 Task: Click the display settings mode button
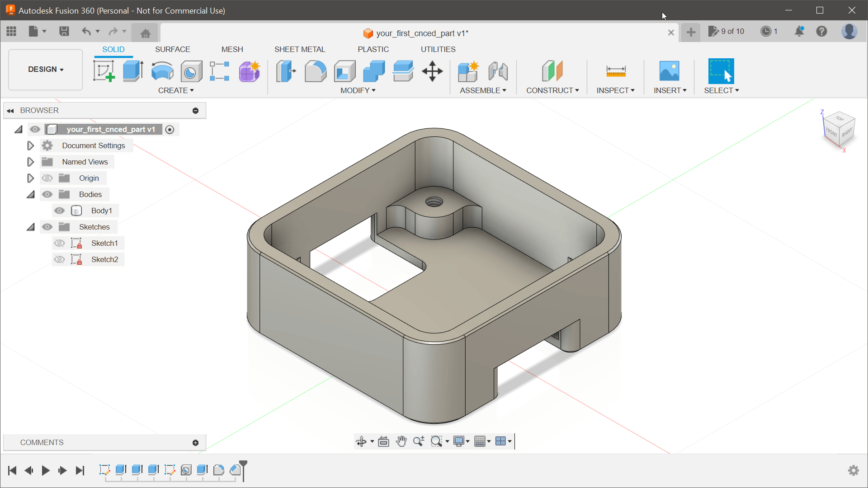(x=462, y=441)
